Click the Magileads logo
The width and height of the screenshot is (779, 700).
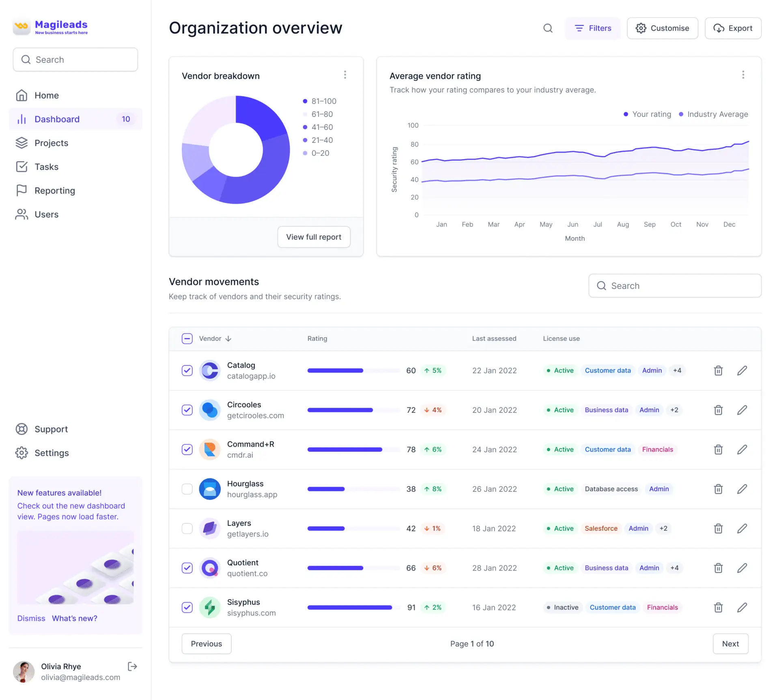(50, 27)
